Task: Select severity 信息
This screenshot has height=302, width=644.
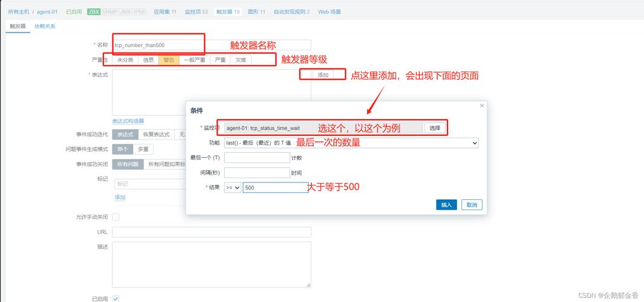Action: point(148,60)
